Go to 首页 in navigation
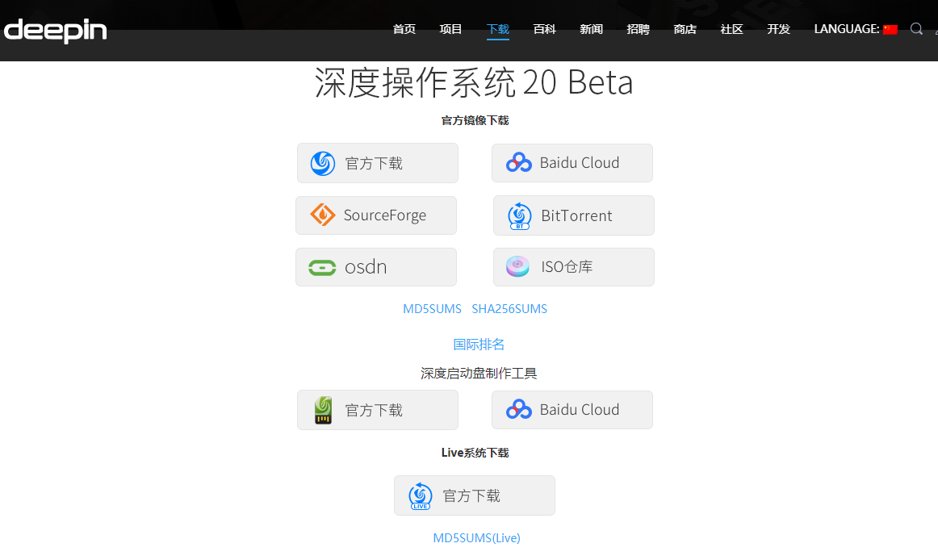This screenshot has height=560, width=938. click(404, 29)
